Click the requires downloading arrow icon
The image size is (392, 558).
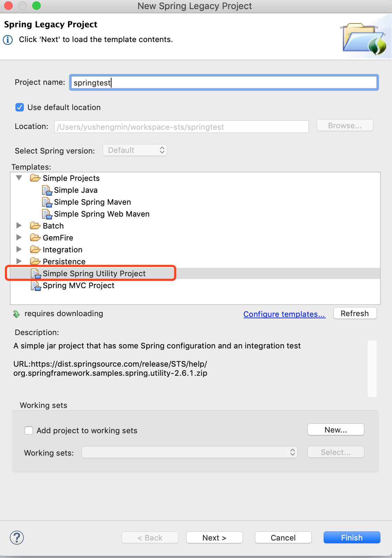[x=16, y=314]
